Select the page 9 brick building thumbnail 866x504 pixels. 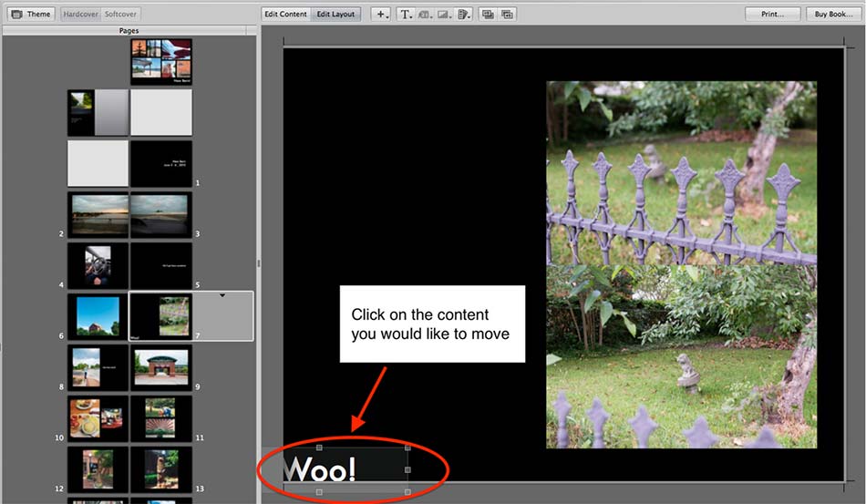coord(160,368)
